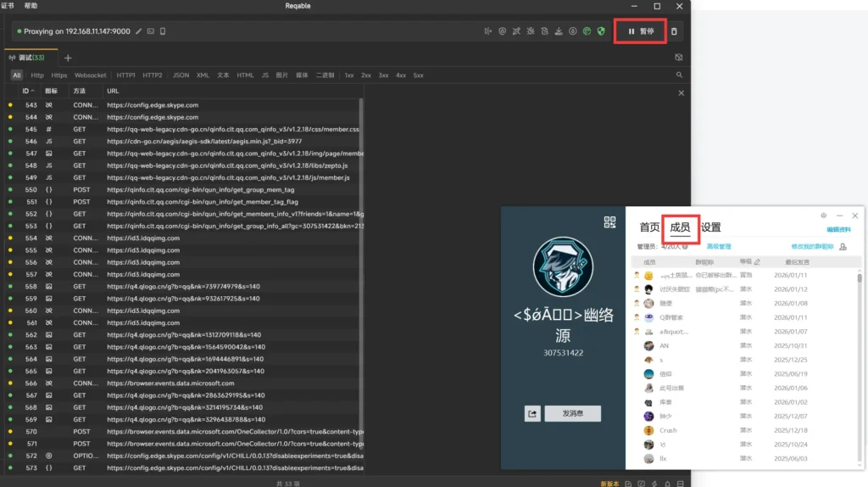Click the phone device icon next to proxy address
868x487 pixels.
point(163,31)
